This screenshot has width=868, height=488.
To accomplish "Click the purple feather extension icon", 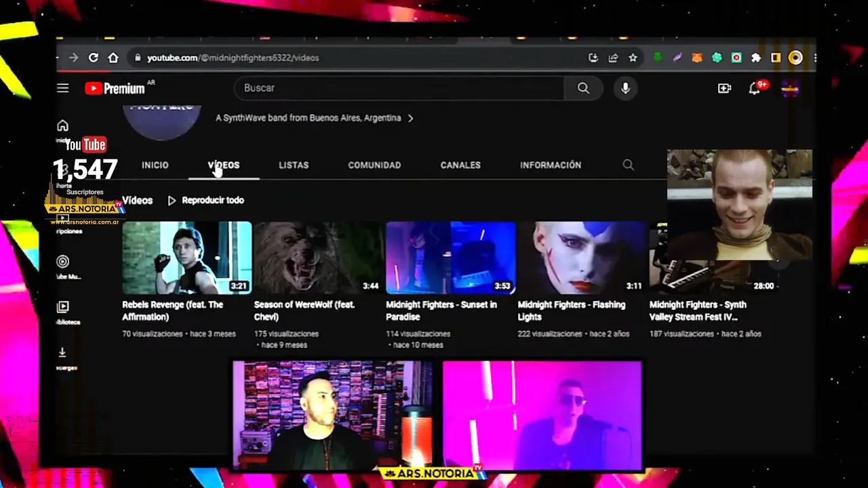I will click(x=677, y=58).
